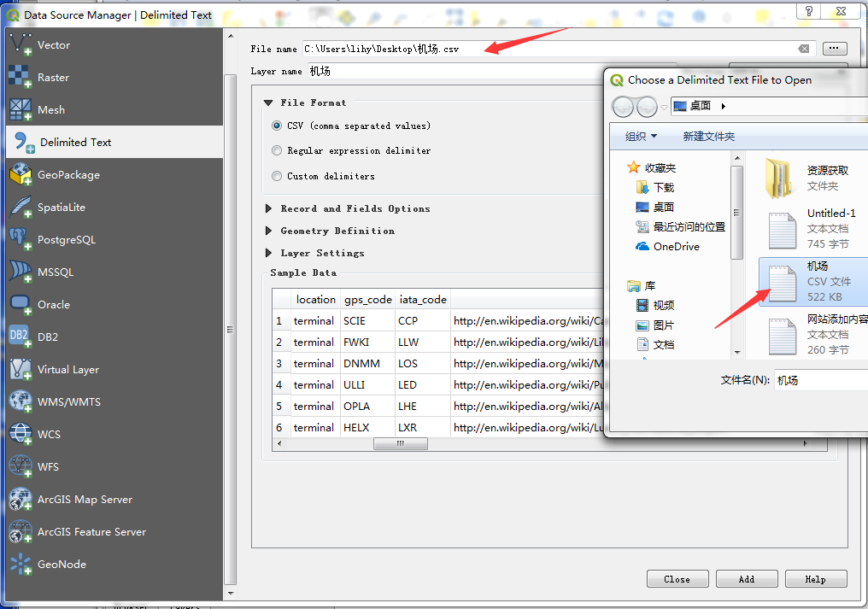The width and height of the screenshot is (868, 609).
Task: Choose the SpatiaLite feather icon
Action: click(21, 207)
